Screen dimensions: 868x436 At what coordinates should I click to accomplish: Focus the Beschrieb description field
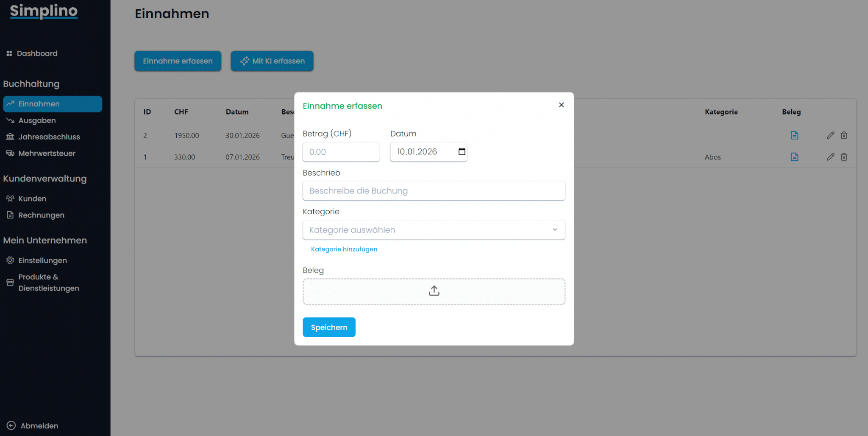coord(434,191)
